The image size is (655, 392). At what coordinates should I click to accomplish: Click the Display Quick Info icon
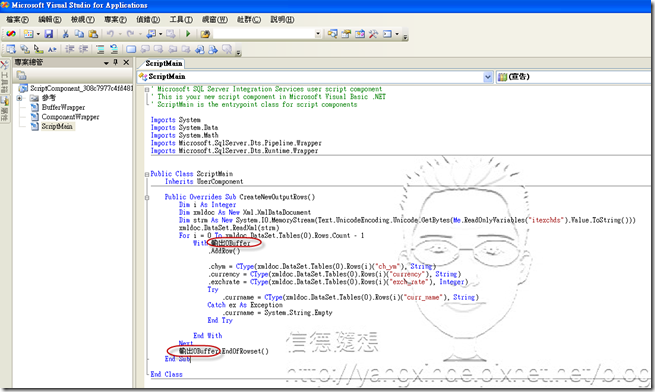tap(38, 49)
